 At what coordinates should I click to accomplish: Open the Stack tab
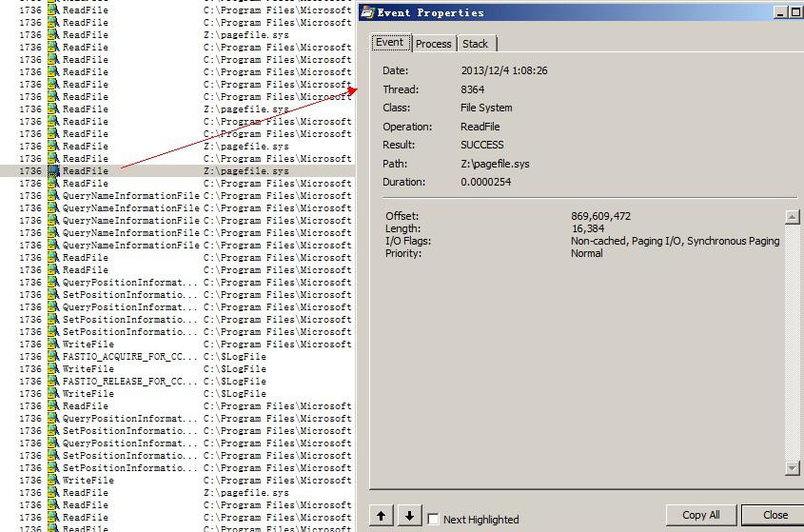[476, 44]
